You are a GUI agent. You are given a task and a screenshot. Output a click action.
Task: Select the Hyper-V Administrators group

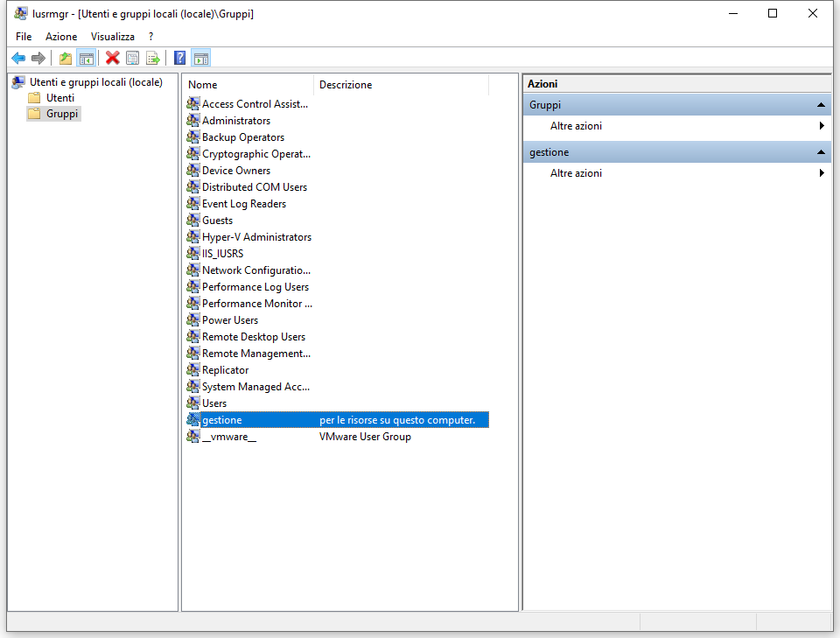pyautogui.click(x=256, y=237)
